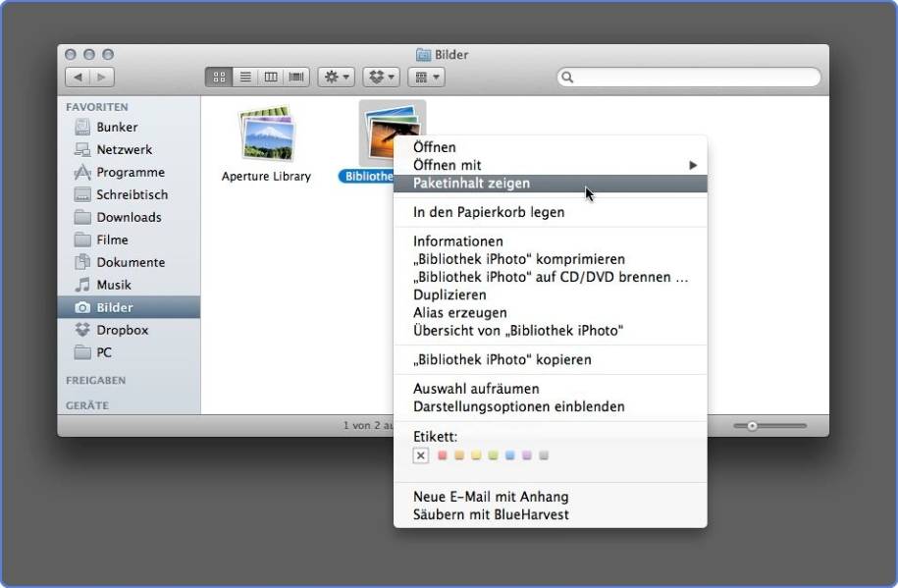The width and height of the screenshot is (898, 588).
Task: Click the Finder search field
Action: [689, 77]
